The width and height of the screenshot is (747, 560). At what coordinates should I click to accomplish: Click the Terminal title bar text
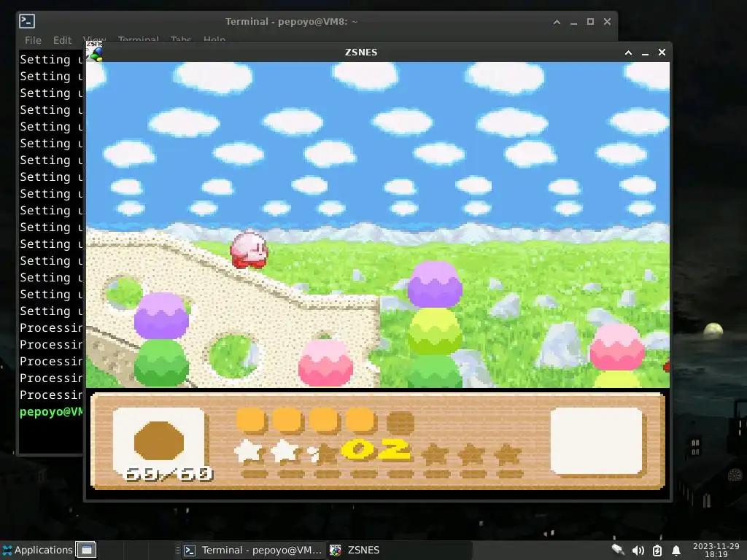291,21
